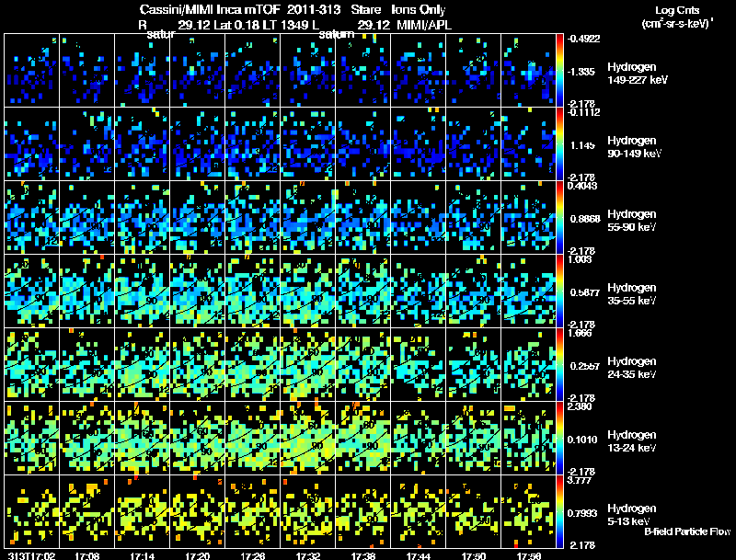Image resolution: width=736 pixels, height=560 pixels.
Task: Click the cm²-sr-s-keV units label
Action: pos(677,23)
